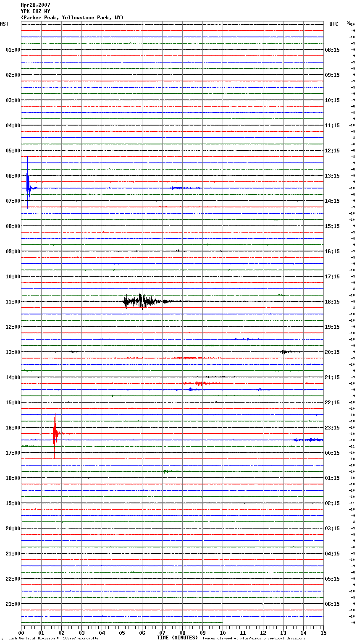
Task: Click the 18:15 UTC time label
Action: (x=332, y=302)
